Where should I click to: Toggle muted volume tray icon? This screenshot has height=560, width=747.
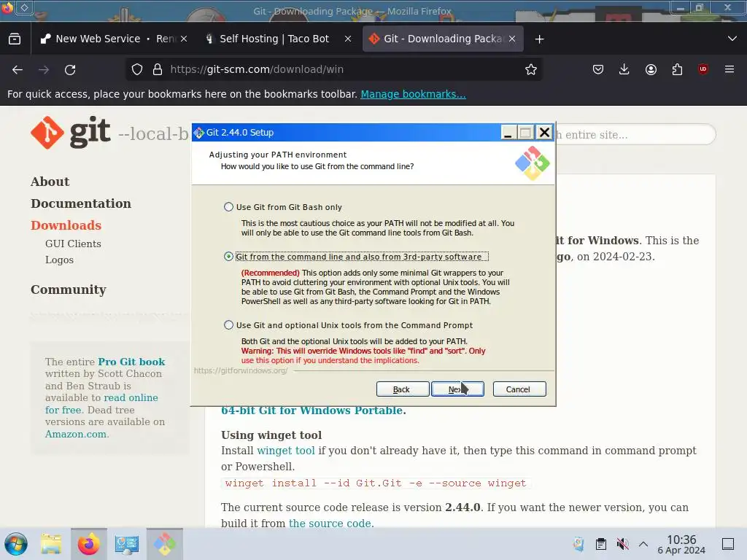pos(622,544)
